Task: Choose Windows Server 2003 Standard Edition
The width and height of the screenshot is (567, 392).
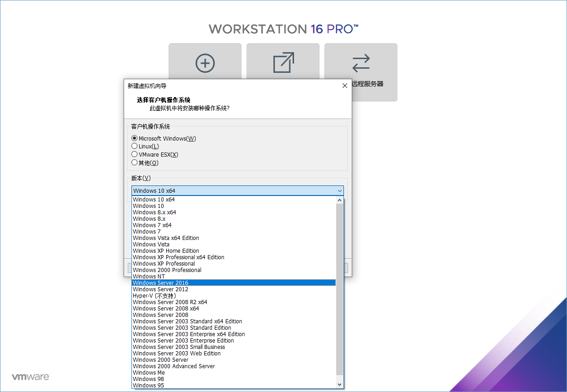Action: point(234,328)
